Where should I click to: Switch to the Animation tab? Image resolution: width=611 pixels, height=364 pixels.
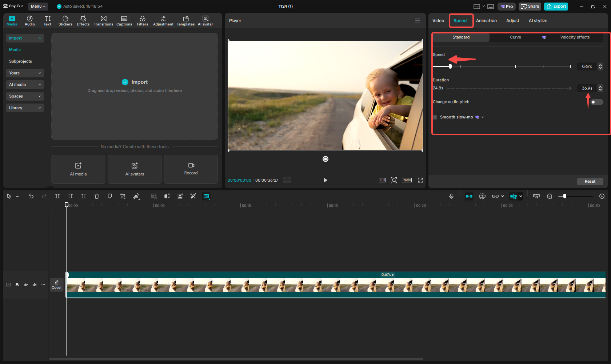(x=486, y=21)
